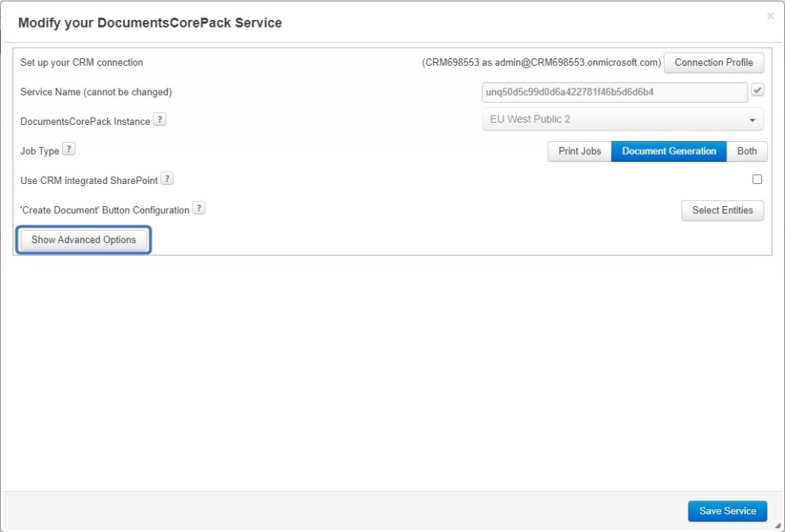Select Both job type

pos(747,151)
